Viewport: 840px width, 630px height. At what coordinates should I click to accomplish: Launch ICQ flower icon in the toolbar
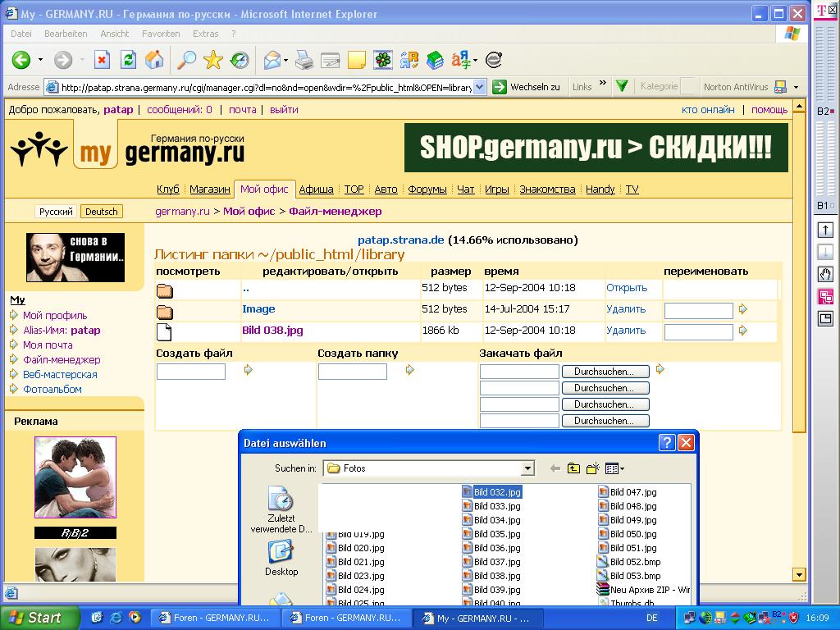click(383, 60)
